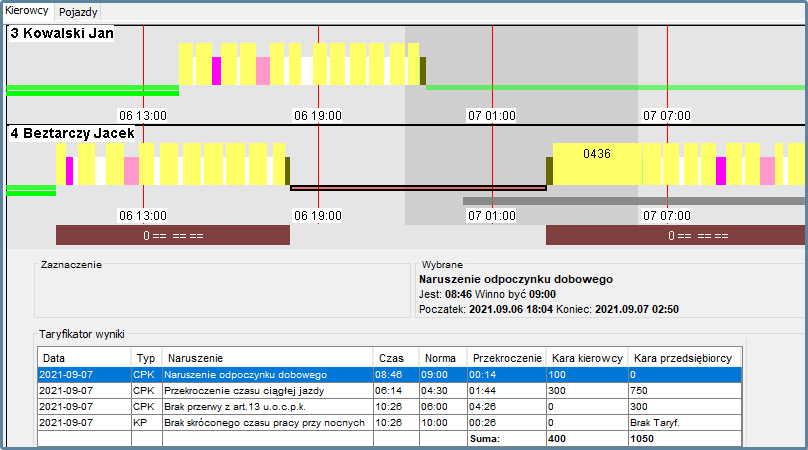
Task: Click the Kara przedsiębiorcy column header
Action: coord(685,358)
